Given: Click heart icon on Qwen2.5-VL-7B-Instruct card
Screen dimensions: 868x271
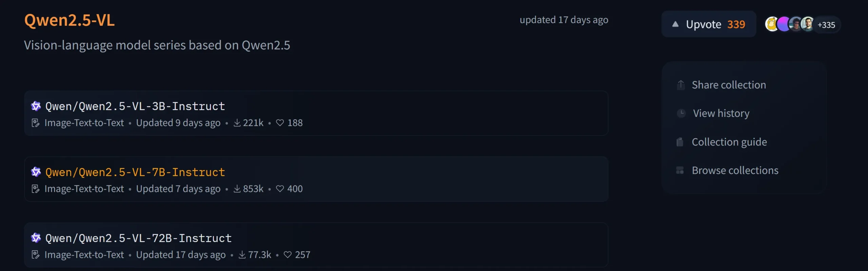Looking at the screenshot, I should coord(280,189).
